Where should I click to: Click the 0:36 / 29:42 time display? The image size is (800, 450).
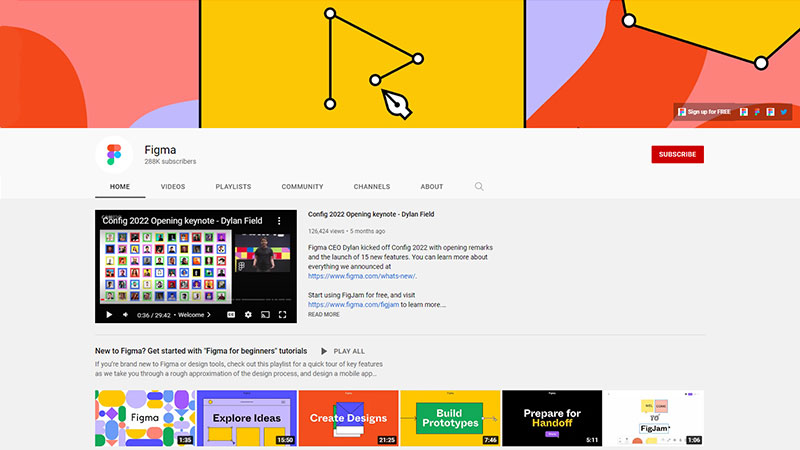pos(154,315)
